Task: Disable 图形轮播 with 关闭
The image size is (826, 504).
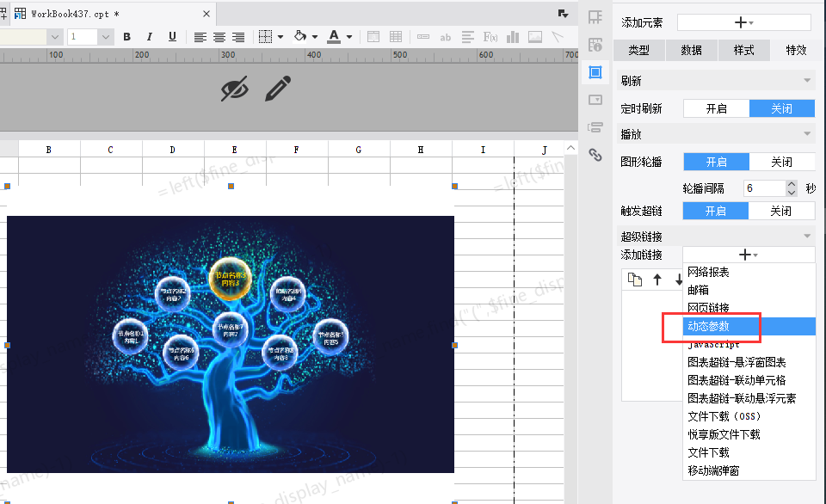Action: click(x=782, y=162)
